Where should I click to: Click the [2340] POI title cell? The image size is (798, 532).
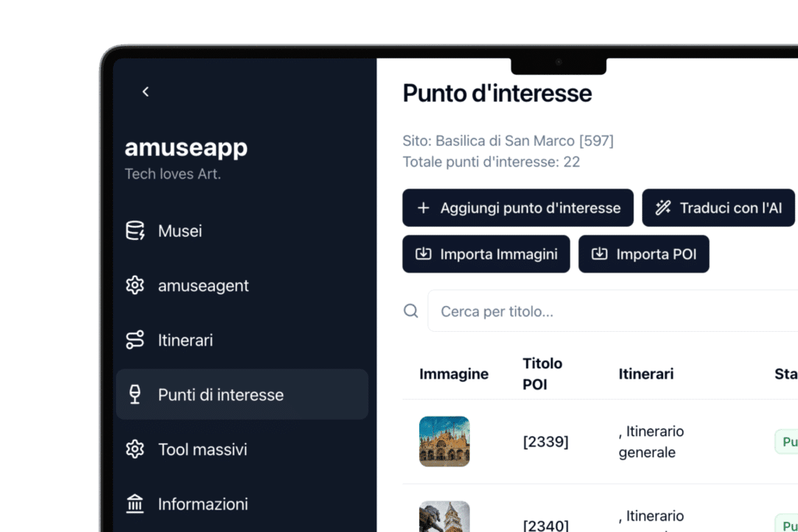pyautogui.click(x=546, y=525)
